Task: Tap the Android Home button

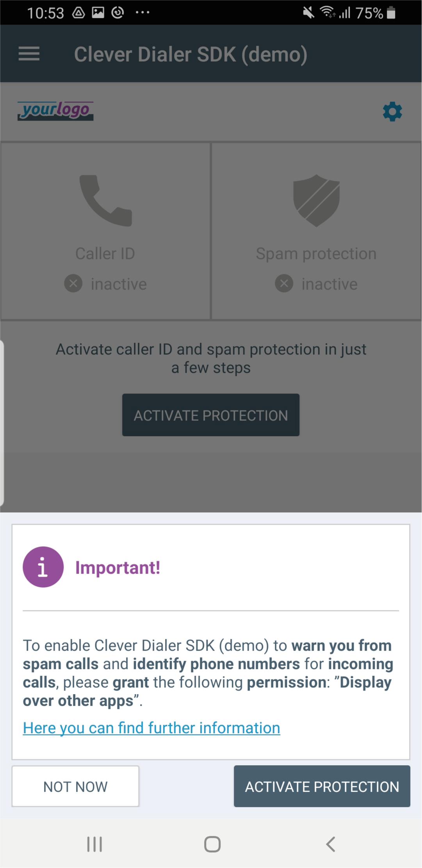Action: (211, 844)
